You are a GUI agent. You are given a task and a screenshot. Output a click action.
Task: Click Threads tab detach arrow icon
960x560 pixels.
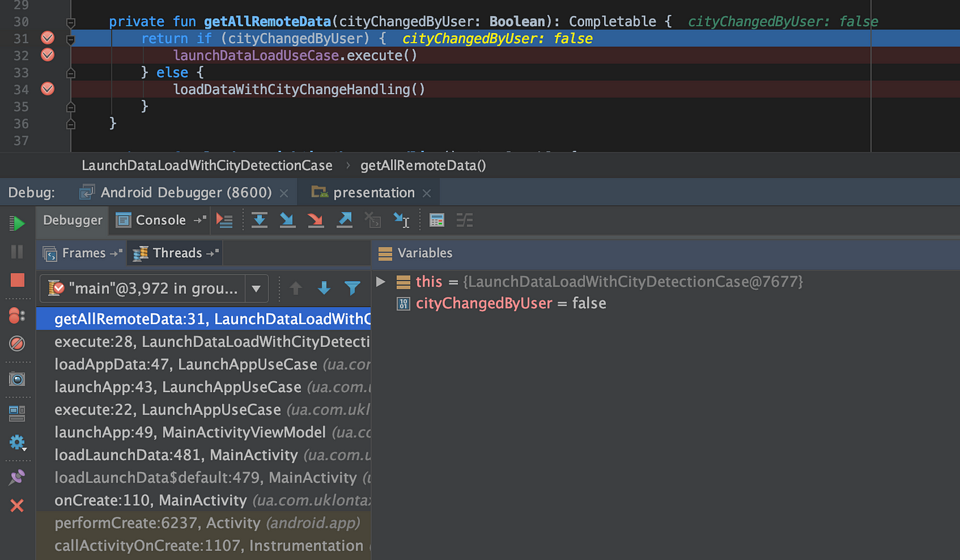(213, 253)
